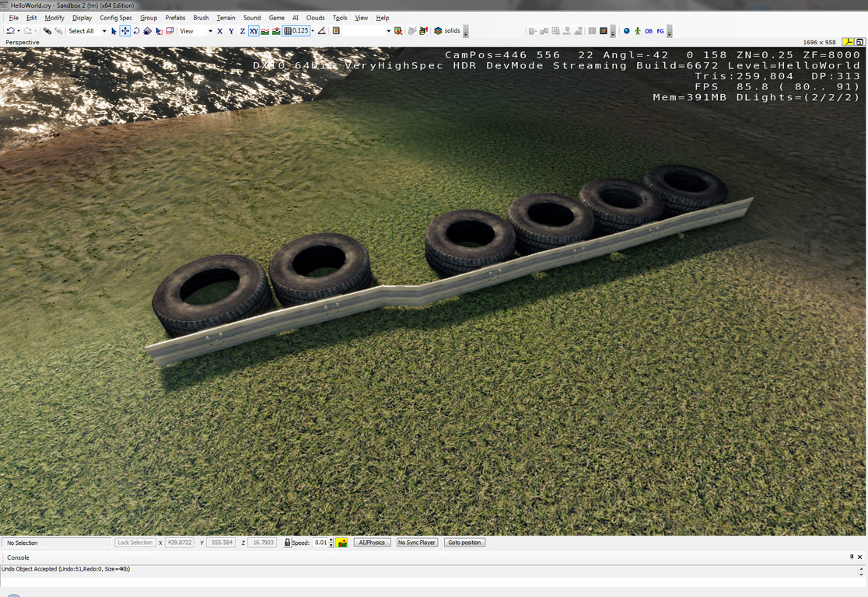Click the Lock Selection button
This screenshot has height=597, width=868.
[x=135, y=543]
